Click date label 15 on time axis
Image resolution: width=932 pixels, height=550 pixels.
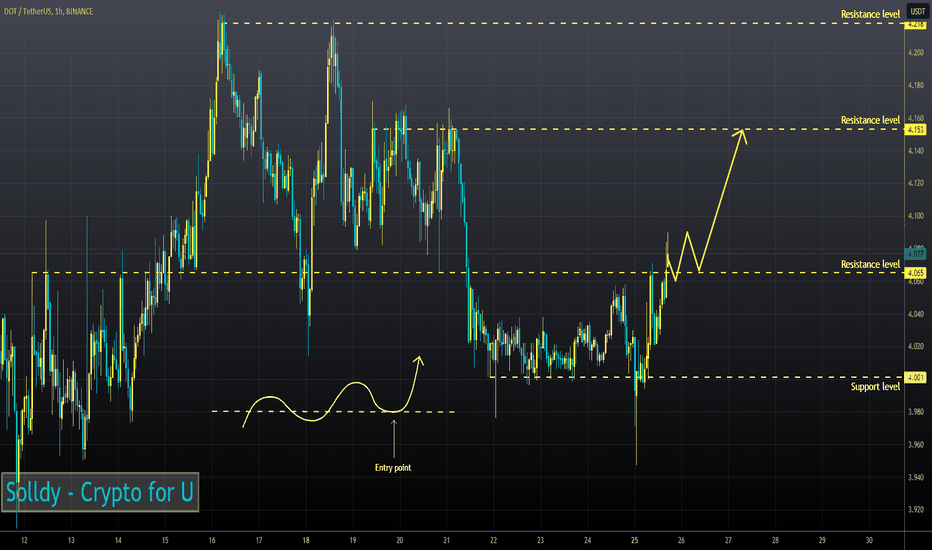165,540
